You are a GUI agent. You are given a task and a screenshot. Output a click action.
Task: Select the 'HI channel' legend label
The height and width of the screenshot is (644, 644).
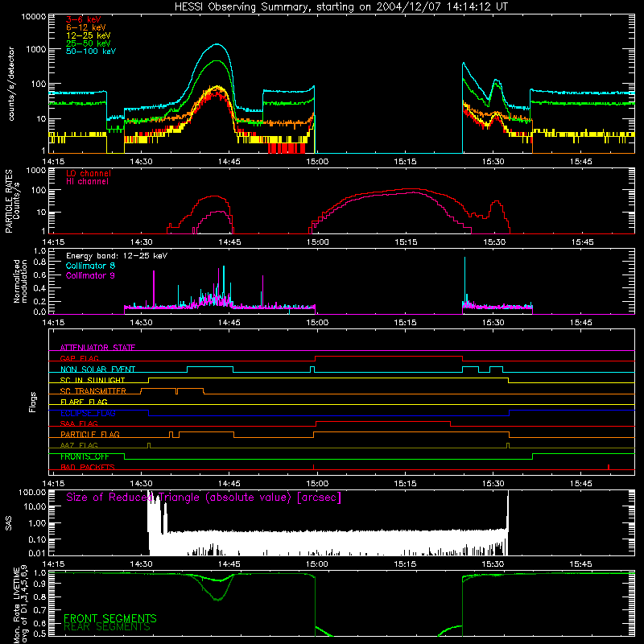(x=87, y=182)
